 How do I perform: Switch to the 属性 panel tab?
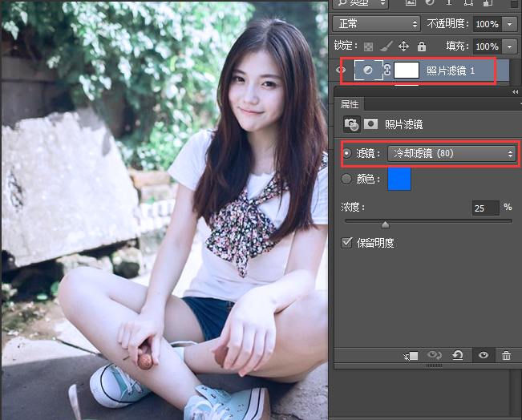pos(350,104)
